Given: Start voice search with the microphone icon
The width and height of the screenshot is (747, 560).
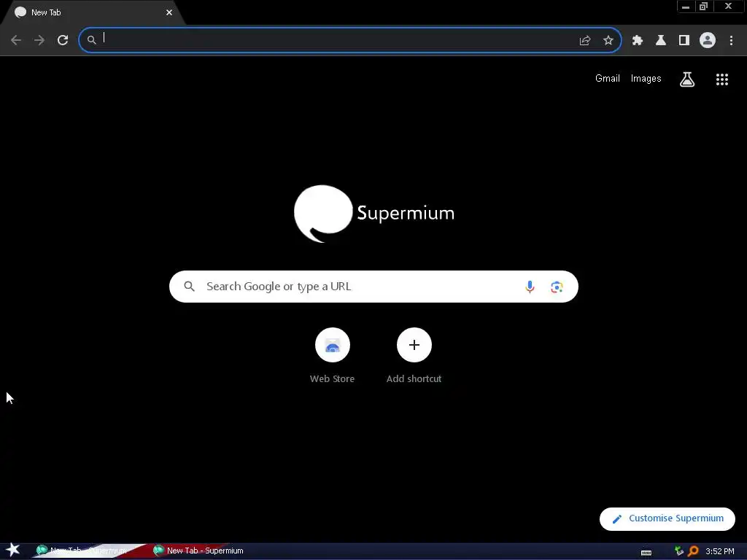Looking at the screenshot, I should pyautogui.click(x=530, y=287).
